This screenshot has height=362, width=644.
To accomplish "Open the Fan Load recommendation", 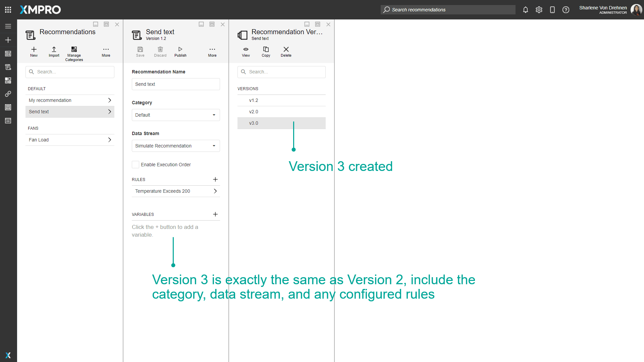I will (x=70, y=140).
